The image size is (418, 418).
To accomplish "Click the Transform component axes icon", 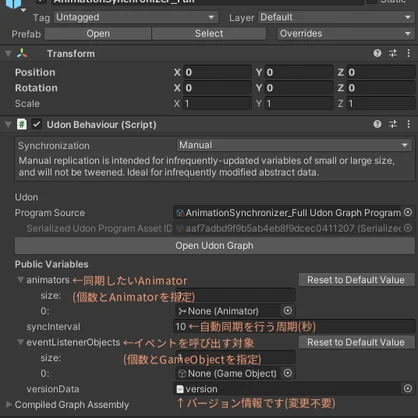I will tap(22, 53).
